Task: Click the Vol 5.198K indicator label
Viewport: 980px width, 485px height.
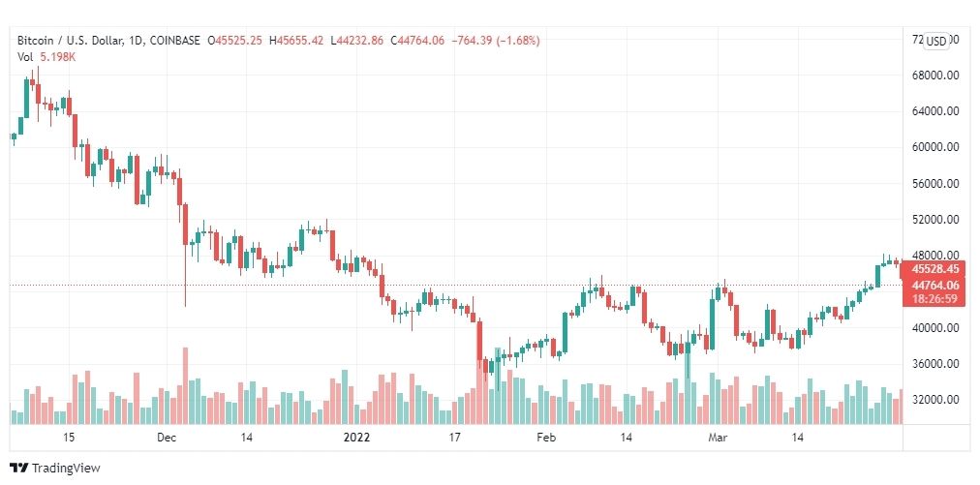Action: pyautogui.click(x=46, y=57)
